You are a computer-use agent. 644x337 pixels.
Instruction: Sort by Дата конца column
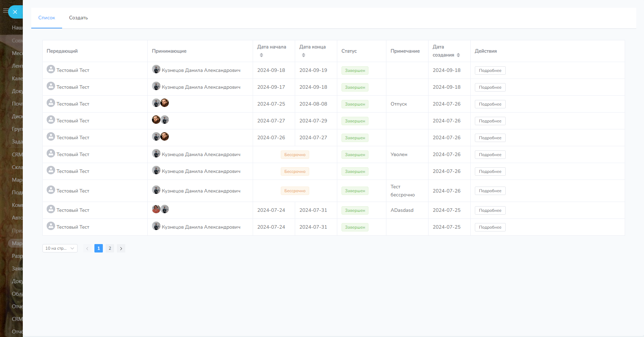pos(304,55)
